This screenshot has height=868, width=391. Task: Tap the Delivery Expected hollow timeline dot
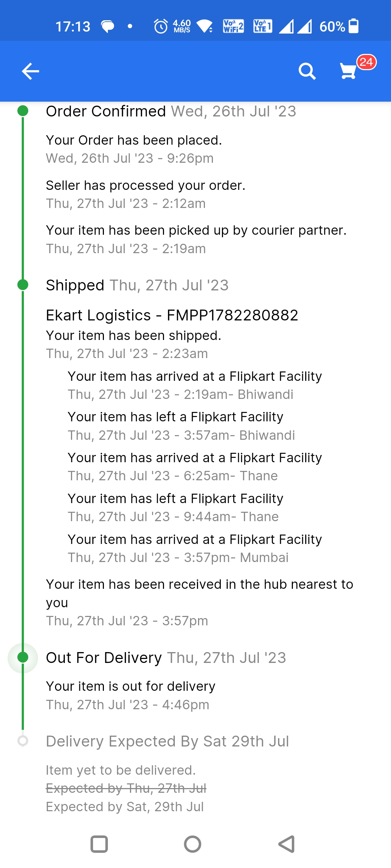[23, 741]
